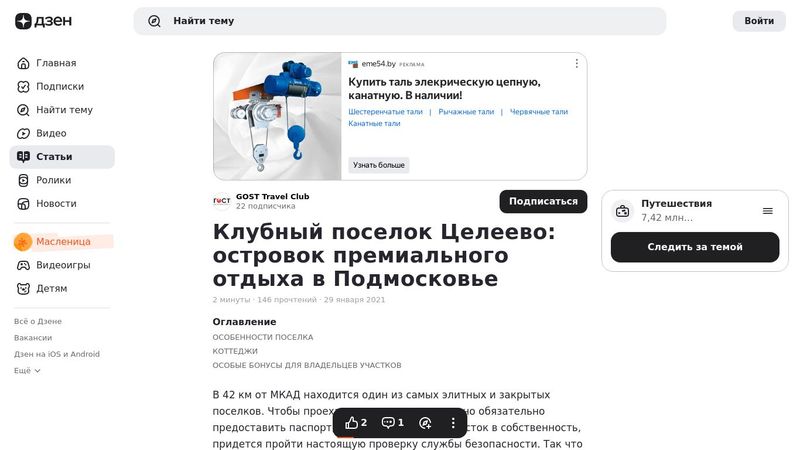Click the Дзен logo
Viewport: 800px width, 450px height.
pyautogui.click(x=43, y=21)
